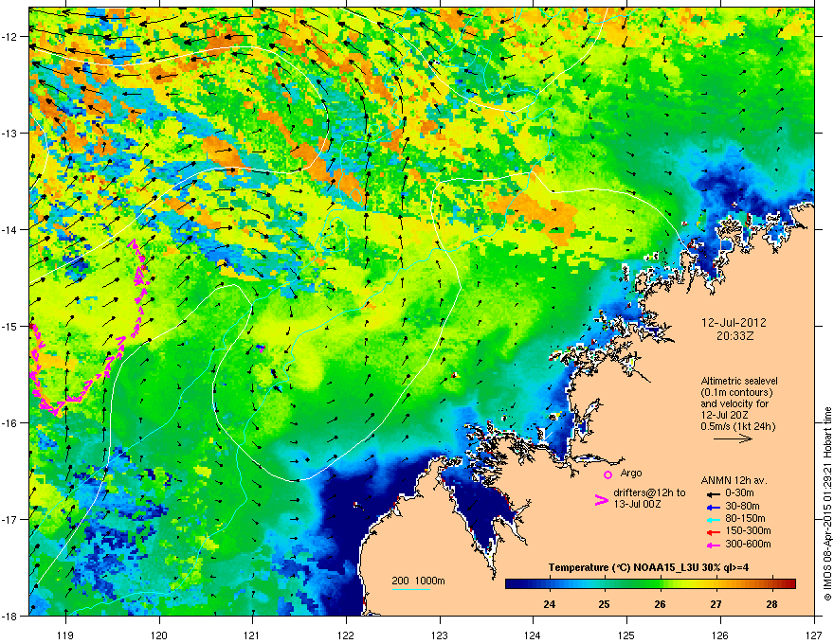834x644 pixels.
Task: Click the '30-80m' depth label
Action: click(x=742, y=506)
